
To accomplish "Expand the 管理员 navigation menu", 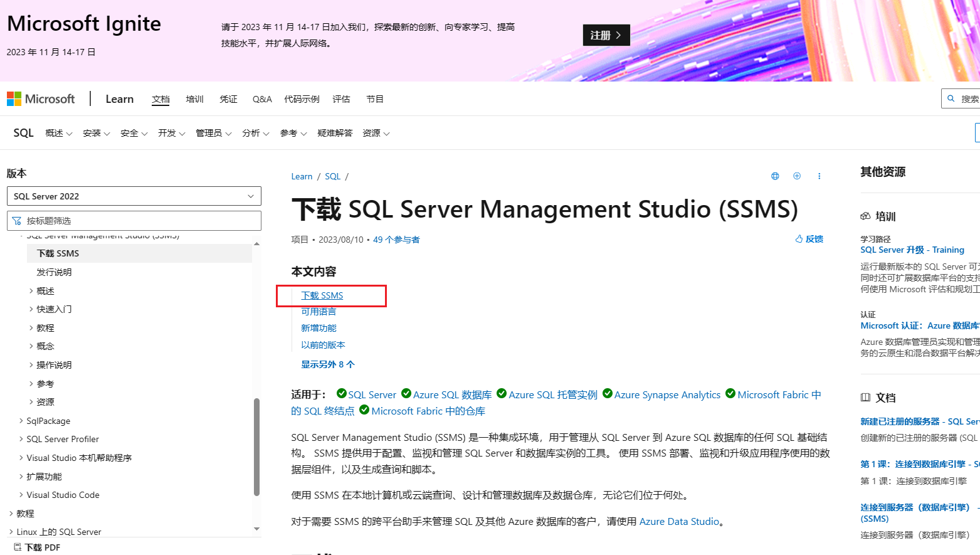I will [x=214, y=133].
